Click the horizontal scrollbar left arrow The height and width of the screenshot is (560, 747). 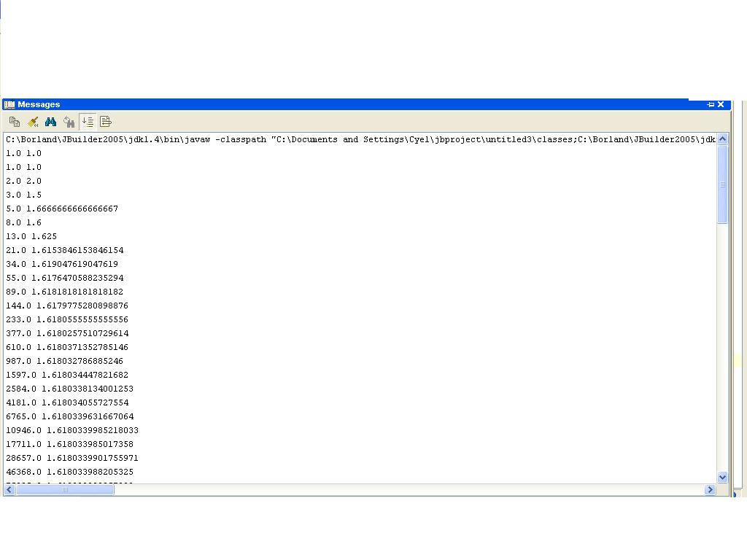coord(9,489)
